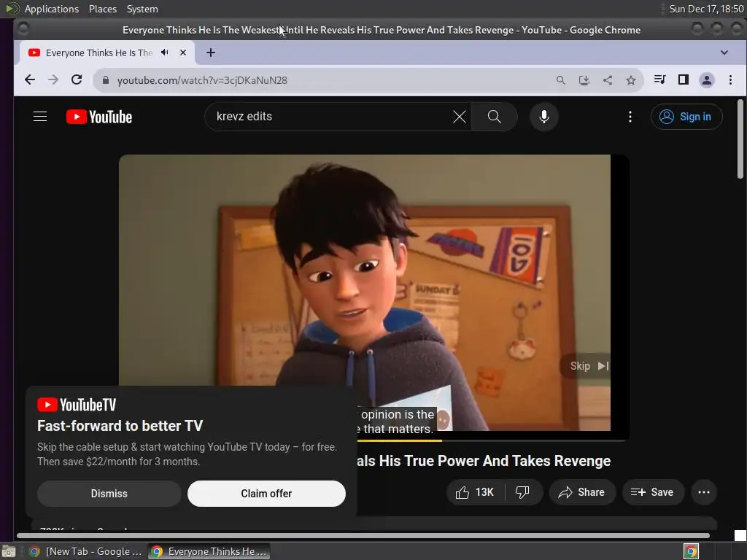Click the page vertical scrollbar
The width and height of the screenshot is (747, 560).
740,139
